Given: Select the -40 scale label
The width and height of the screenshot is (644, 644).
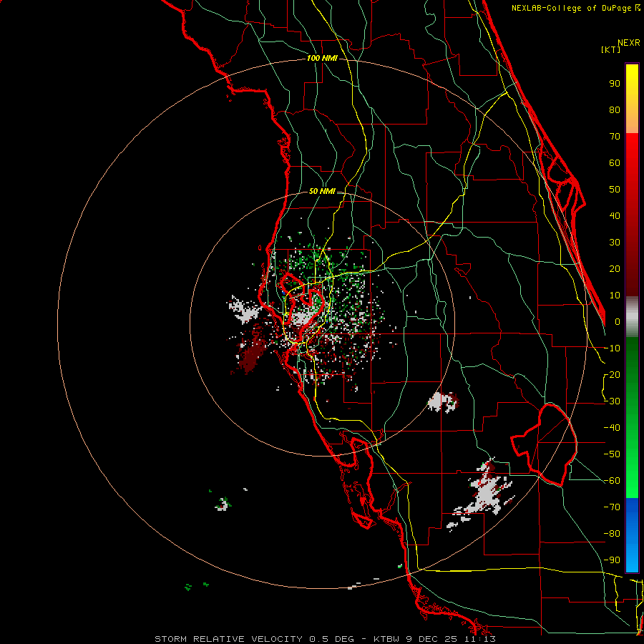Looking at the screenshot, I should (x=612, y=428).
